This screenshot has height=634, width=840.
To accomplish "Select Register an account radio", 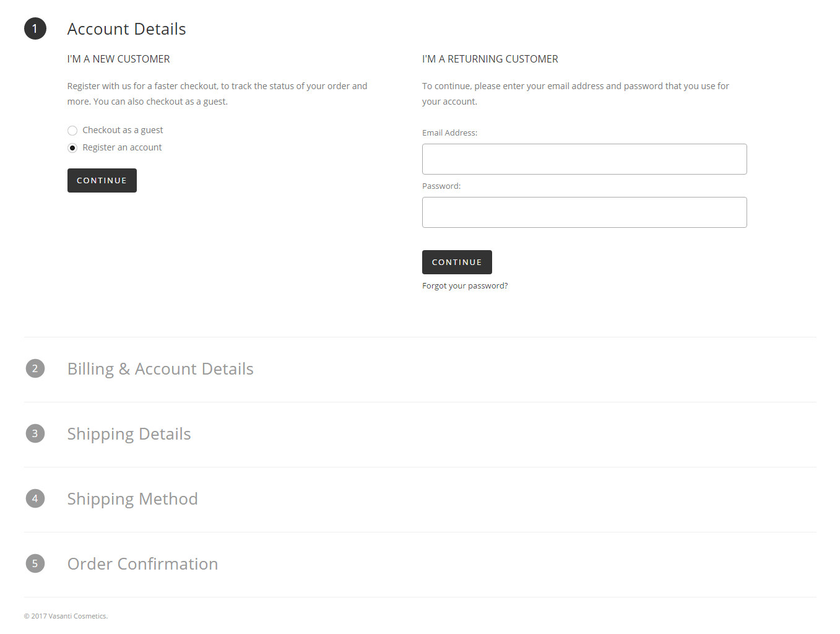I will point(72,148).
